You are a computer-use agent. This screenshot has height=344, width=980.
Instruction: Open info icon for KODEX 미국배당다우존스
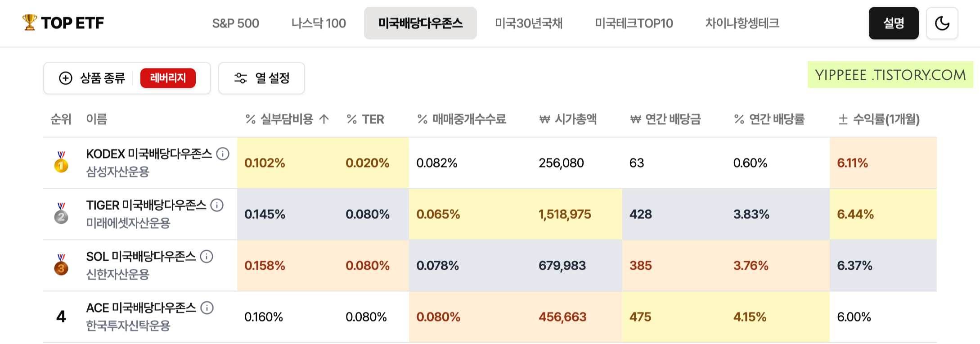point(223,154)
